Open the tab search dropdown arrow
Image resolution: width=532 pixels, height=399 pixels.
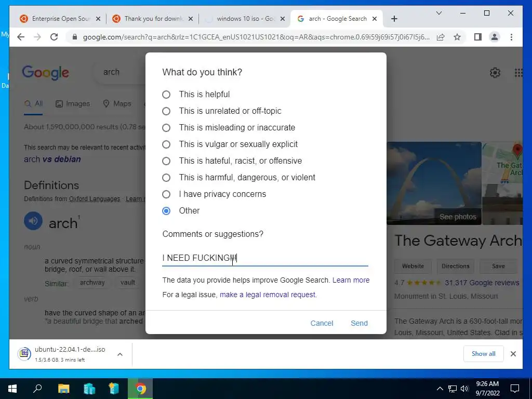[x=438, y=13]
